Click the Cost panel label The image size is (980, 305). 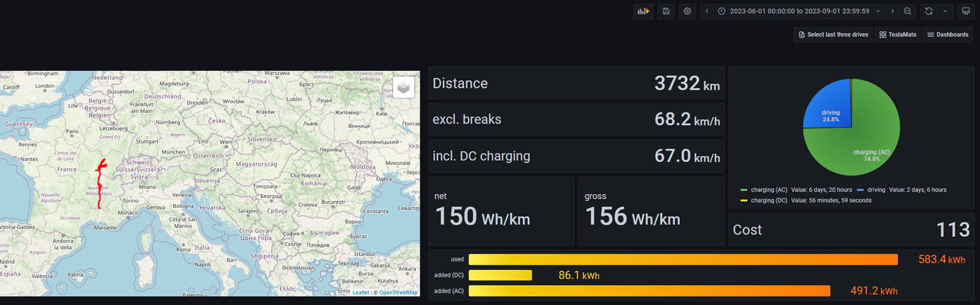coord(747,229)
